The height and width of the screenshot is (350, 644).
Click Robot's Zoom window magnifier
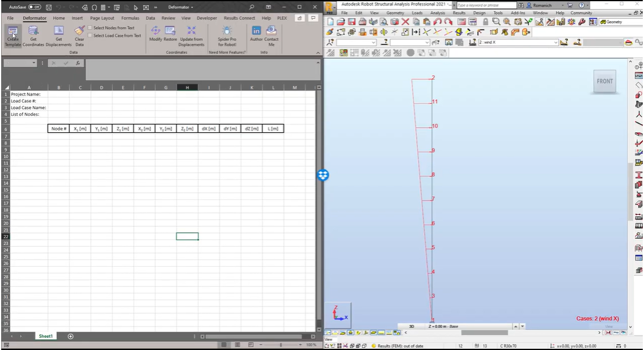pyautogui.click(x=496, y=22)
